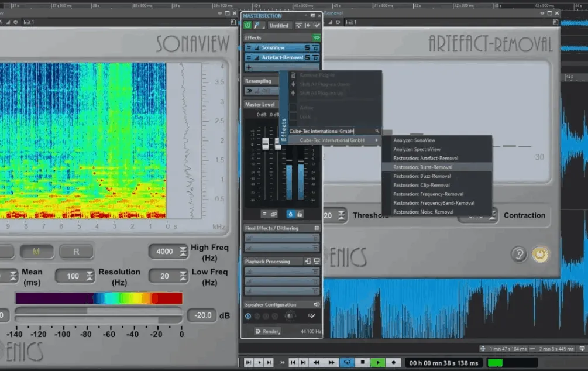Viewport: 588px width, 371px height.
Task: Click the lock icon below the master faders
Action: (300, 214)
